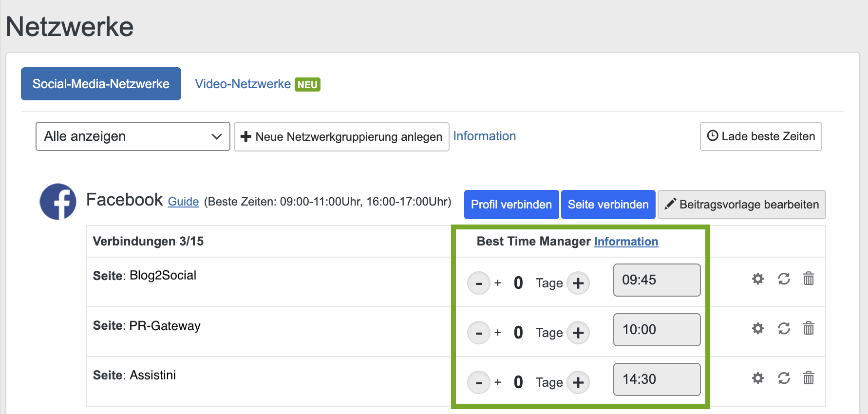The image size is (868, 414).
Task: Increase days for Assistini posting
Action: 578,383
